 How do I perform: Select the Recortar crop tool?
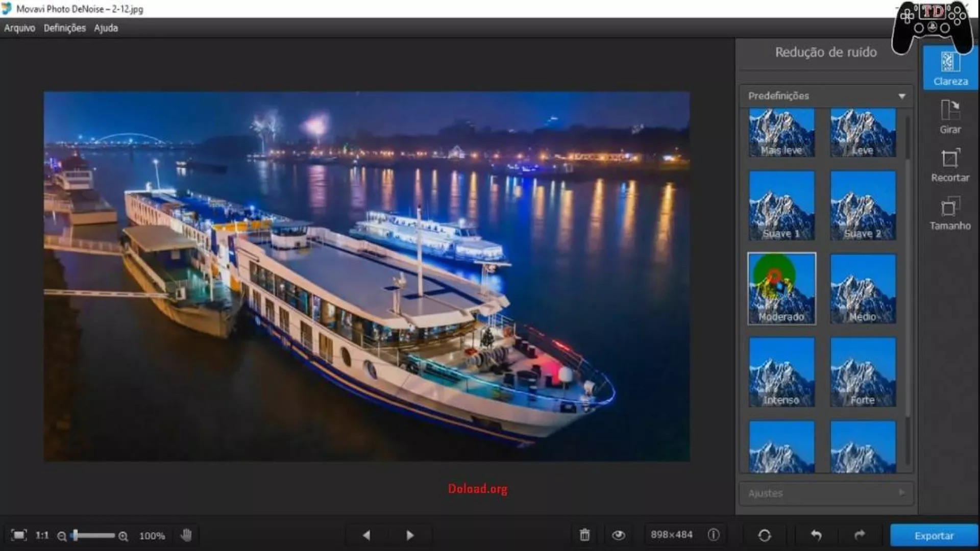[950, 165]
